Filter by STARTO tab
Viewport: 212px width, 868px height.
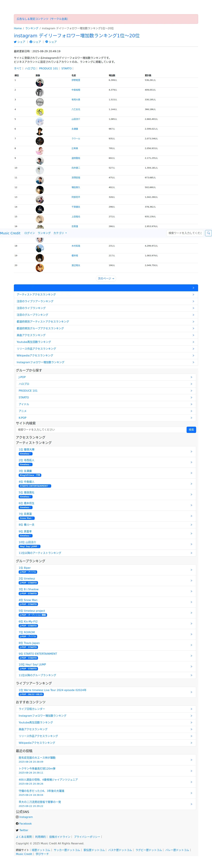point(66,68)
